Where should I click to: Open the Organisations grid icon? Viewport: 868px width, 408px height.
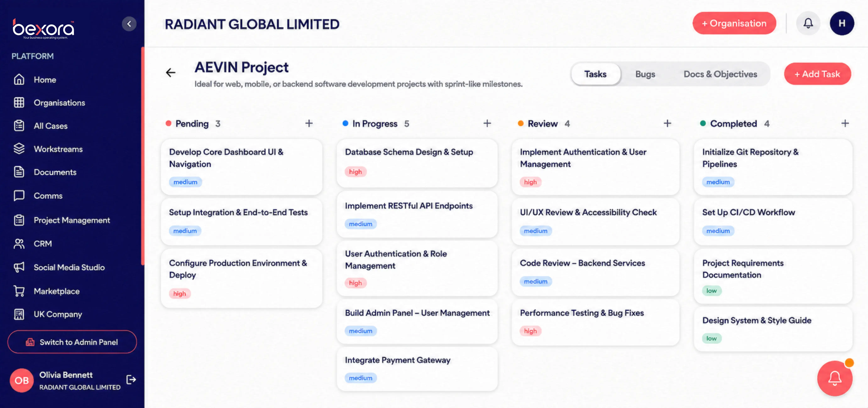[19, 102]
